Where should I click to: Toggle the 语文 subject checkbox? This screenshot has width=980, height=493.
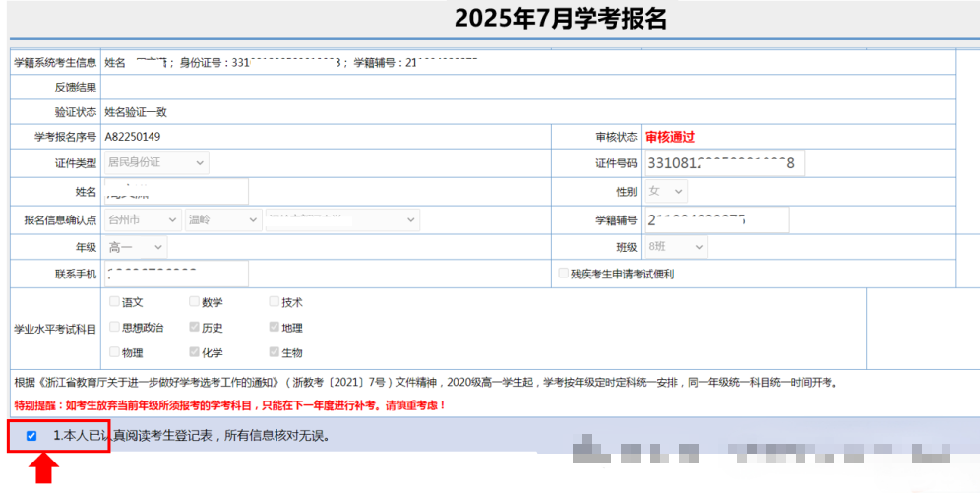tap(115, 302)
